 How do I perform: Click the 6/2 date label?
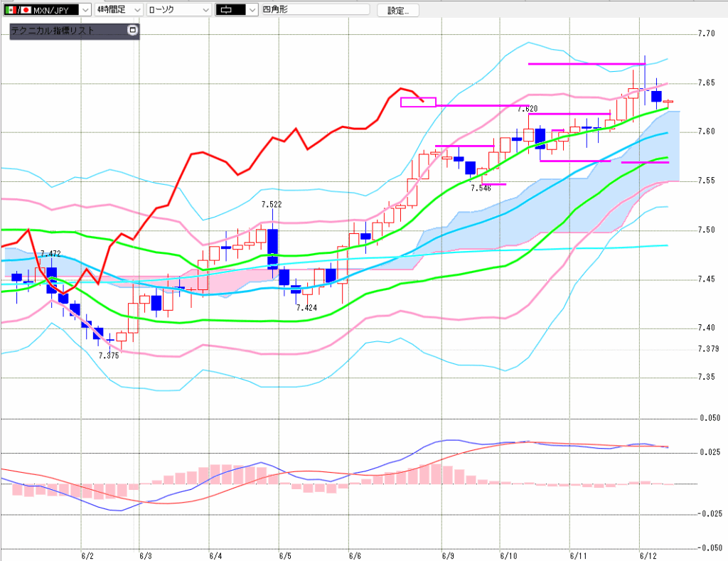point(87,556)
